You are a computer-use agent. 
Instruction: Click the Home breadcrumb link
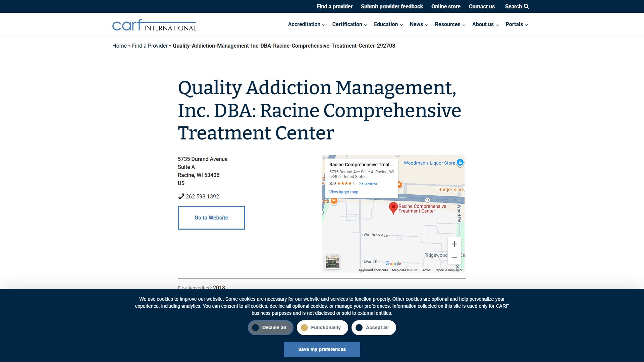coord(119,46)
